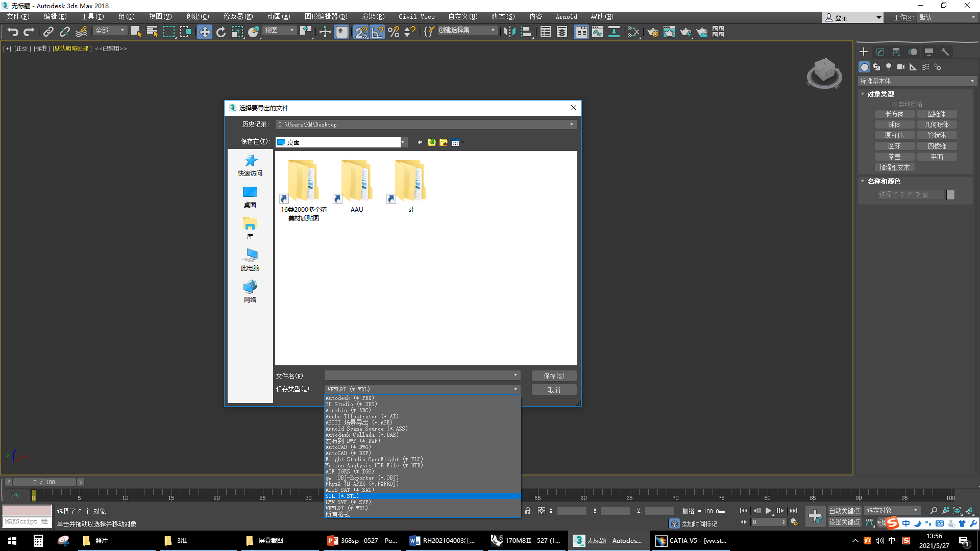Toggle the Spinner Snap button
The image size is (980, 551).
(x=409, y=32)
